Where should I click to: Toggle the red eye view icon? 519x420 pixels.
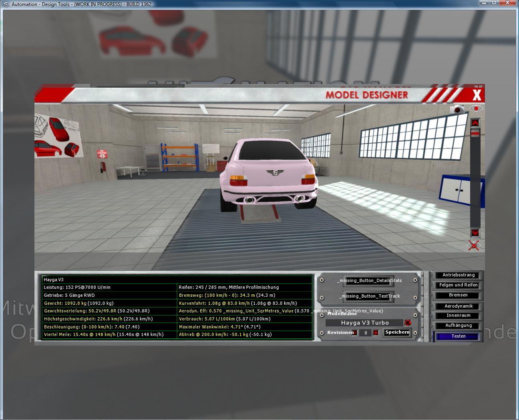476,108
